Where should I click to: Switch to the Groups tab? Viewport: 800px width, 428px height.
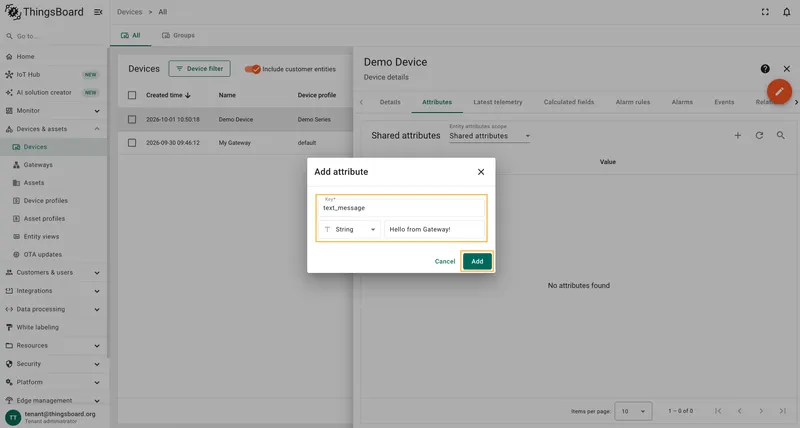(x=178, y=35)
